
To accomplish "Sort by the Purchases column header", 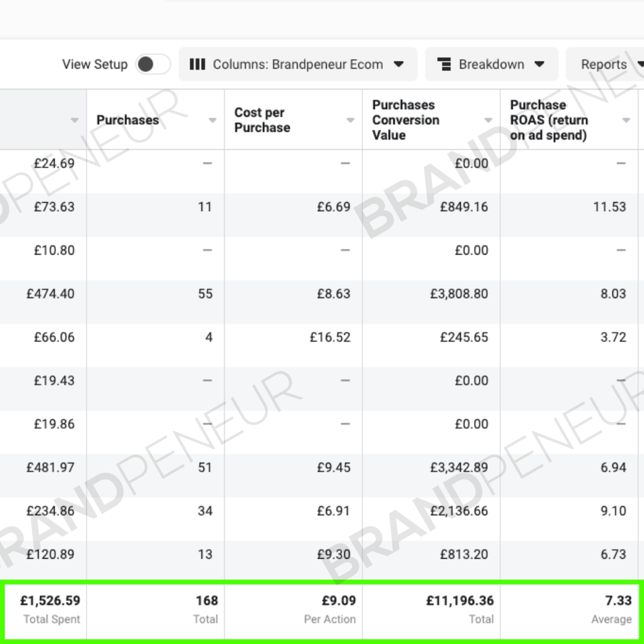I will click(128, 120).
